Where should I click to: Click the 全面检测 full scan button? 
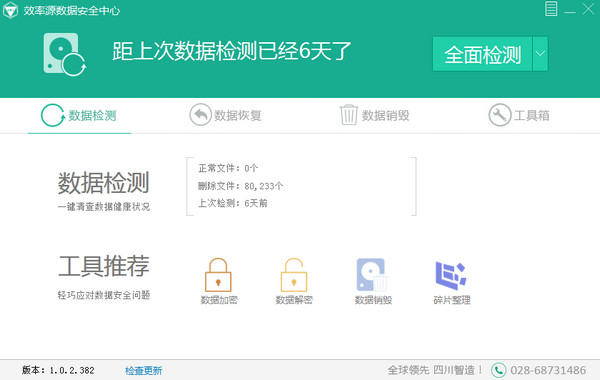(x=482, y=54)
